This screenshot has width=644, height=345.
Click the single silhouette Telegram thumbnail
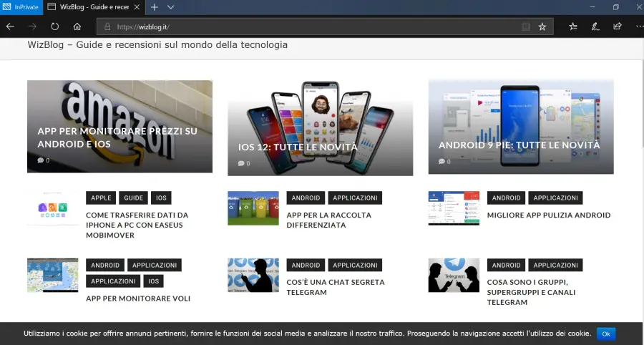(x=253, y=275)
